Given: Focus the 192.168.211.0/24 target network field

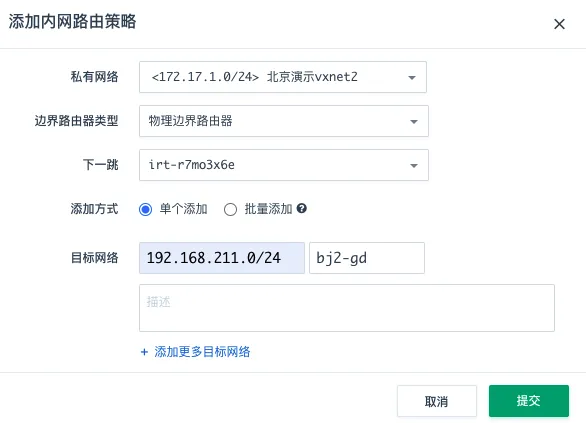Looking at the screenshot, I should coord(222,258).
